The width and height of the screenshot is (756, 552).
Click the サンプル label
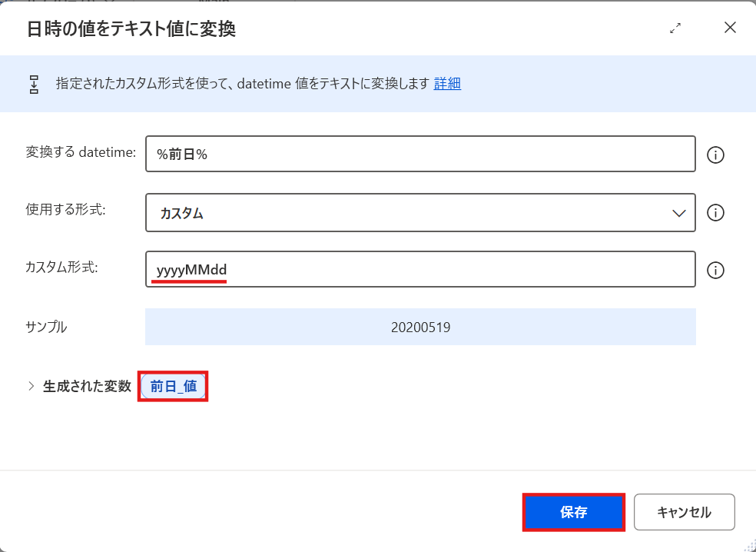pyautogui.click(x=46, y=328)
